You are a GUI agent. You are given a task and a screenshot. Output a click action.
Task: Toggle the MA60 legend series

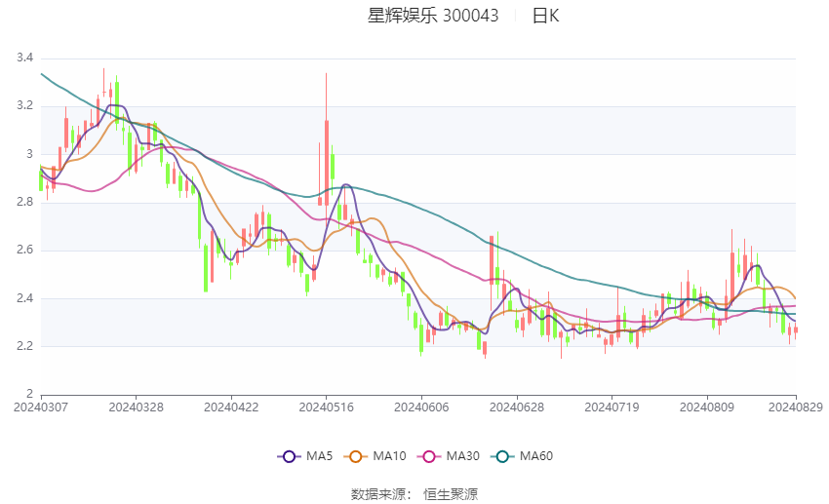522,456
